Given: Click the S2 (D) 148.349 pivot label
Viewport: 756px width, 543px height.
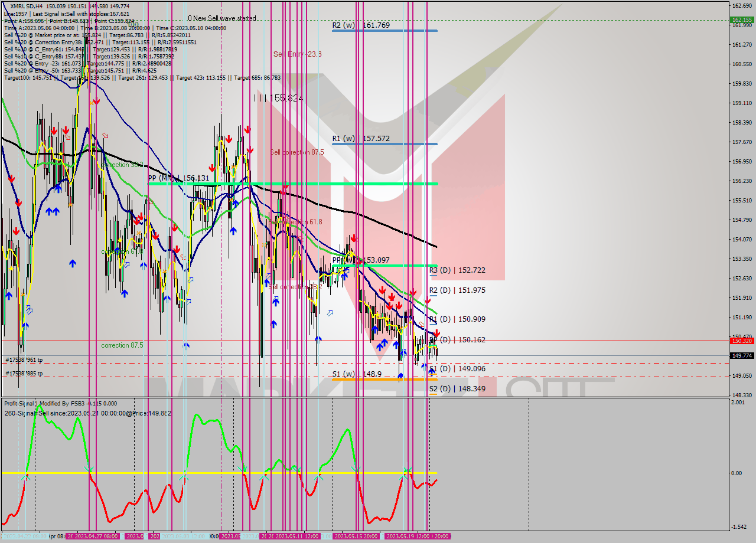Looking at the screenshot, I should [457, 389].
